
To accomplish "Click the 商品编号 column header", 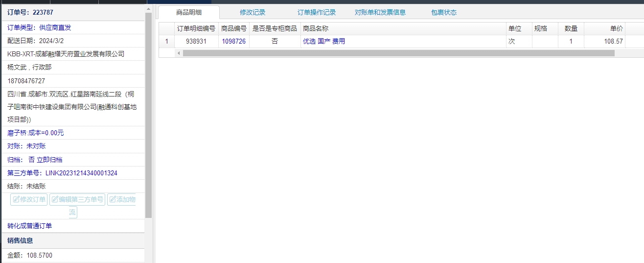I will click(x=234, y=28).
